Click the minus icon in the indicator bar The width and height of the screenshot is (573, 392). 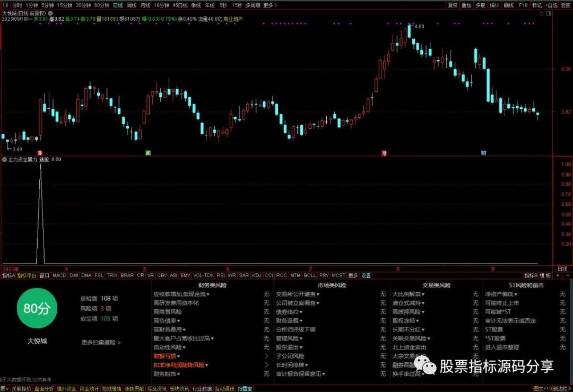click(x=568, y=275)
